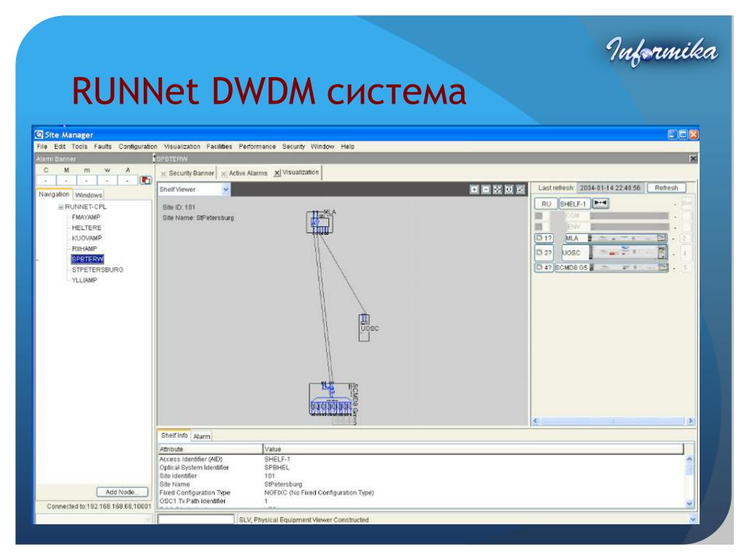Close the SPBTERW panel with its X
Viewport: 747px width, 560px height.
click(693, 158)
